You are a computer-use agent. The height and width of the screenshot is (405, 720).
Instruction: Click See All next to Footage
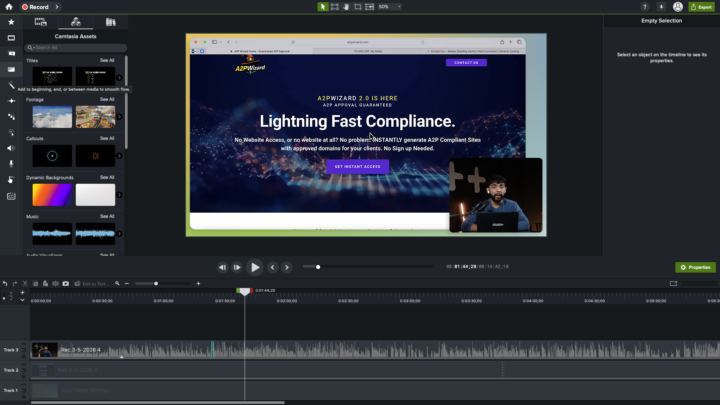(x=107, y=99)
